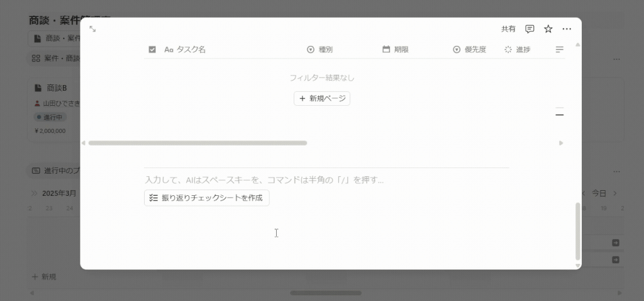Click modal horizontal scrollbar thumb

(x=197, y=143)
